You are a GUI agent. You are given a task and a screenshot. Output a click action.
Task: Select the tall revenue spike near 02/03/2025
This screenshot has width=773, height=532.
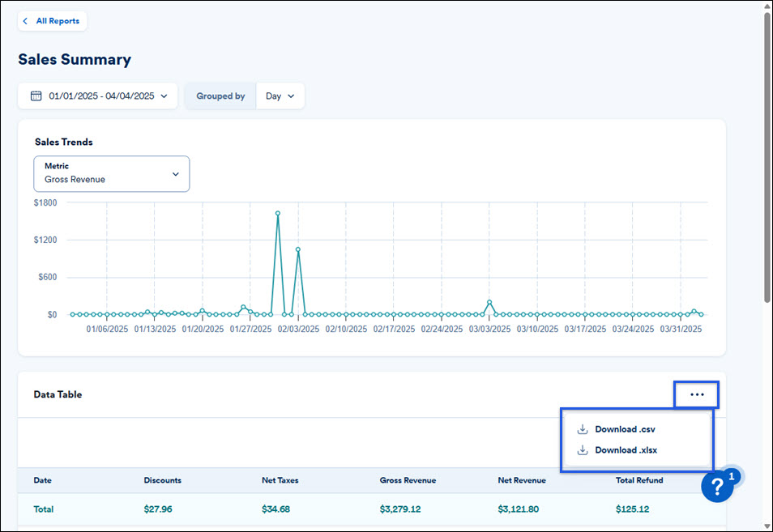pyautogui.click(x=278, y=213)
